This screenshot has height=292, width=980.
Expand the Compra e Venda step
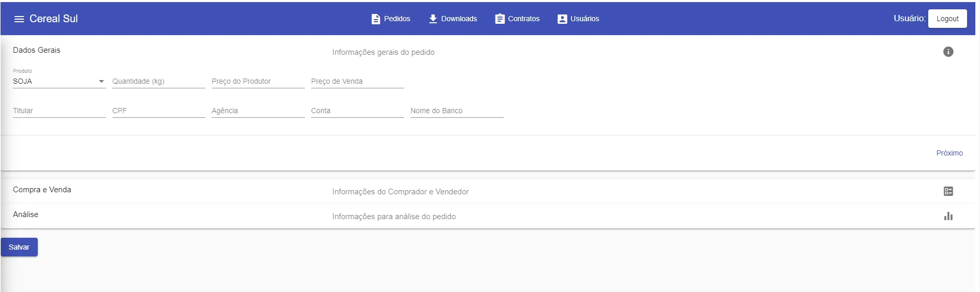(488, 191)
